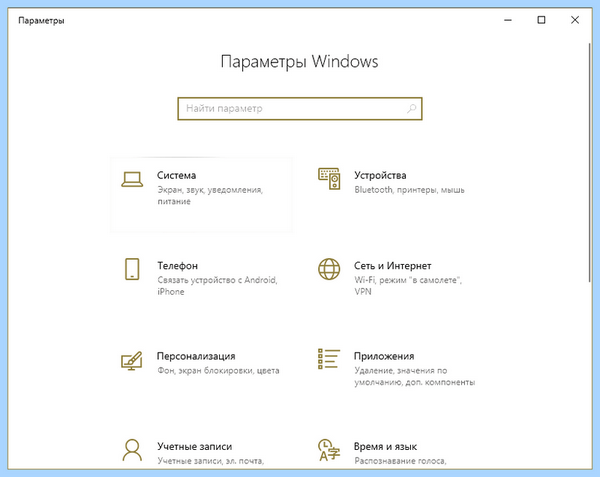The width and height of the screenshot is (600, 477).
Task: Click the Приложения list icon
Action: pyautogui.click(x=329, y=359)
